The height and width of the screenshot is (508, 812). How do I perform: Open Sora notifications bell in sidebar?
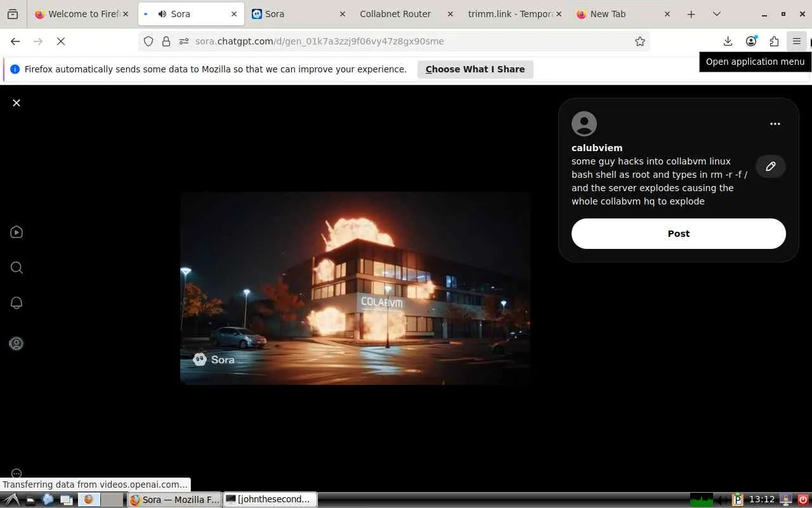pyautogui.click(x=16, y=303)
